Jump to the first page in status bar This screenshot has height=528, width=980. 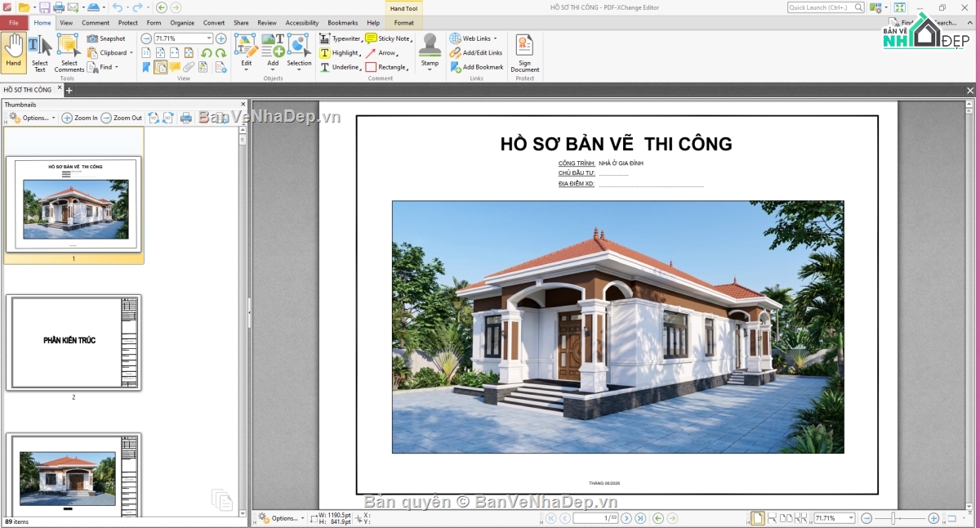coord(550,518)
